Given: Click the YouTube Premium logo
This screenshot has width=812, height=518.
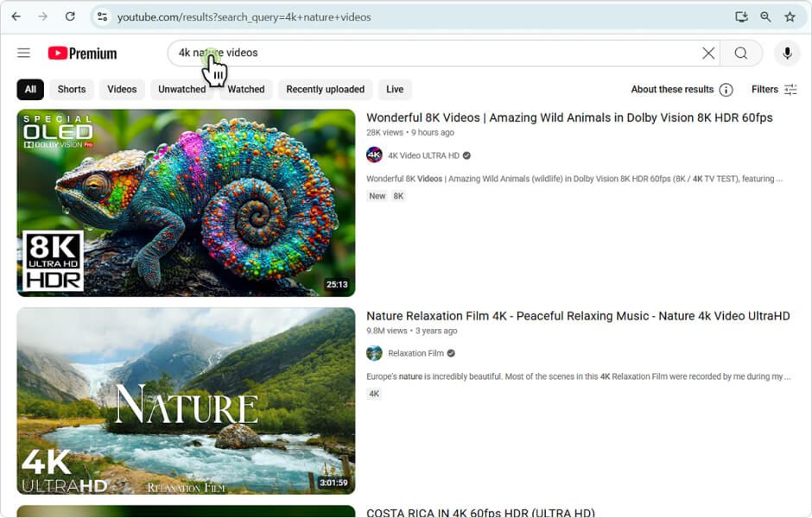Looking at the screenshot, I should [82, 54].
